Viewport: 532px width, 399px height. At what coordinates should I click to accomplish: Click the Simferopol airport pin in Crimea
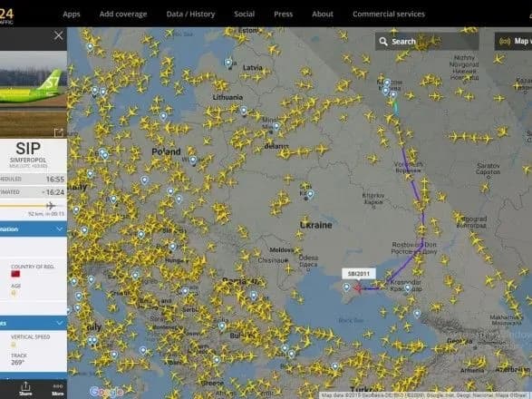click(x=346, y=287)
